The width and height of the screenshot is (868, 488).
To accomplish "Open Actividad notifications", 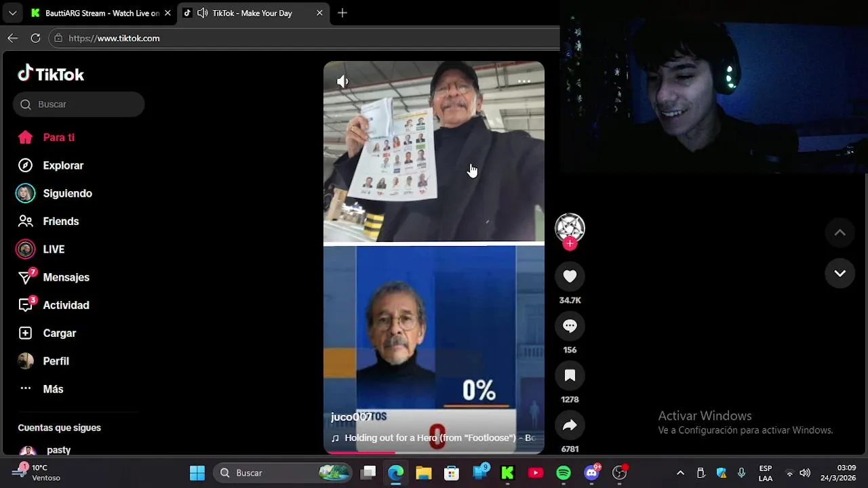I will click(x=53, y=305).
